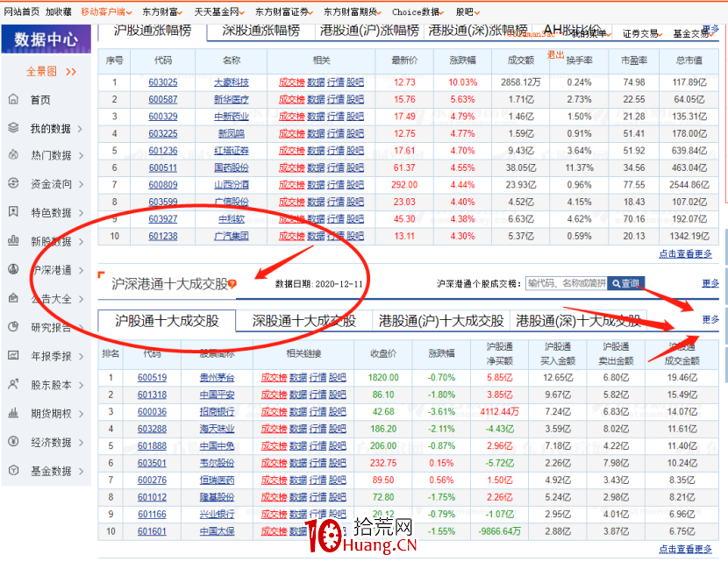The image size is (728, 562).
Task: Click 点击查看更多 below the 十大成交股 table
Action: 685,549
